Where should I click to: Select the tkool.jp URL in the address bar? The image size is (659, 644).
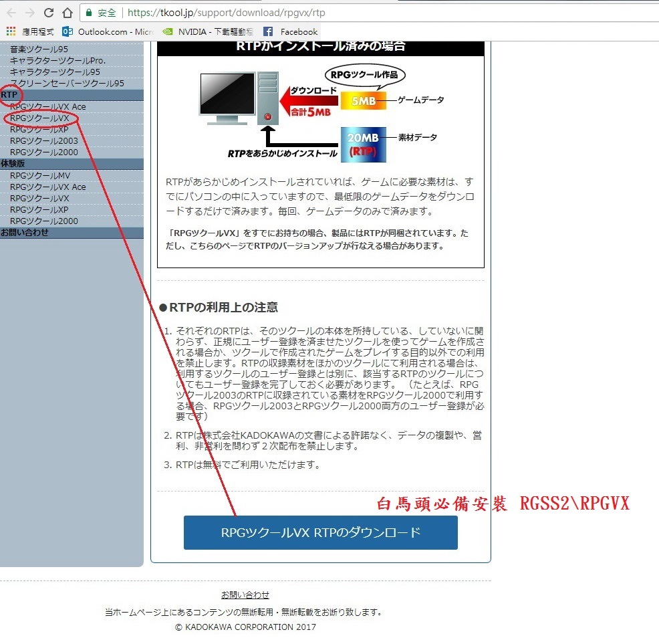[x=226, y=13]
